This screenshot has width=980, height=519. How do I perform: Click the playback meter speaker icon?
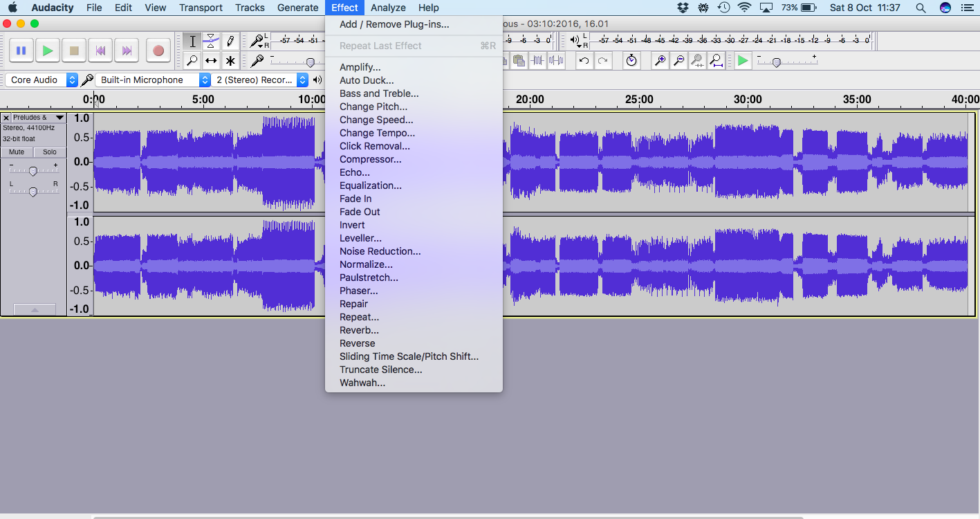[x=575, y=40]
